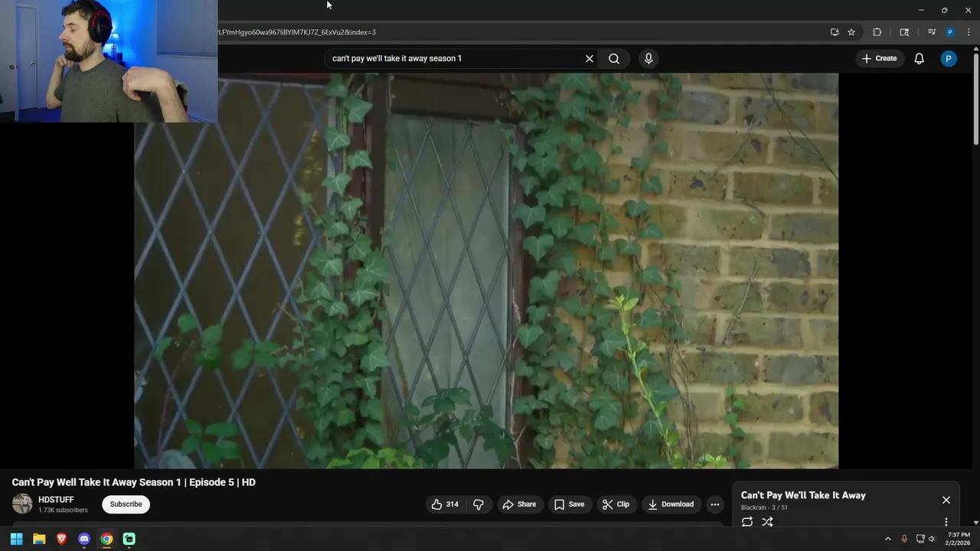
Task: Open Discord from taskbar
Action: click(x=84, y=539)
